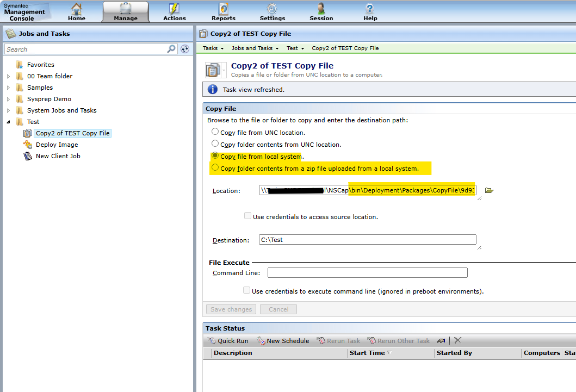Screen dimensions: 576x392
Task: Open the Session menu
Action: click(321, 12)
